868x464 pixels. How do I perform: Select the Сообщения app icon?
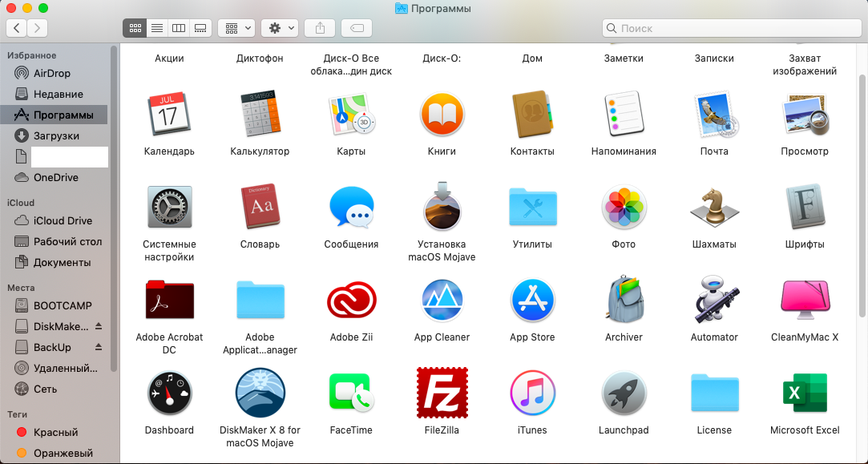[351, 208]
